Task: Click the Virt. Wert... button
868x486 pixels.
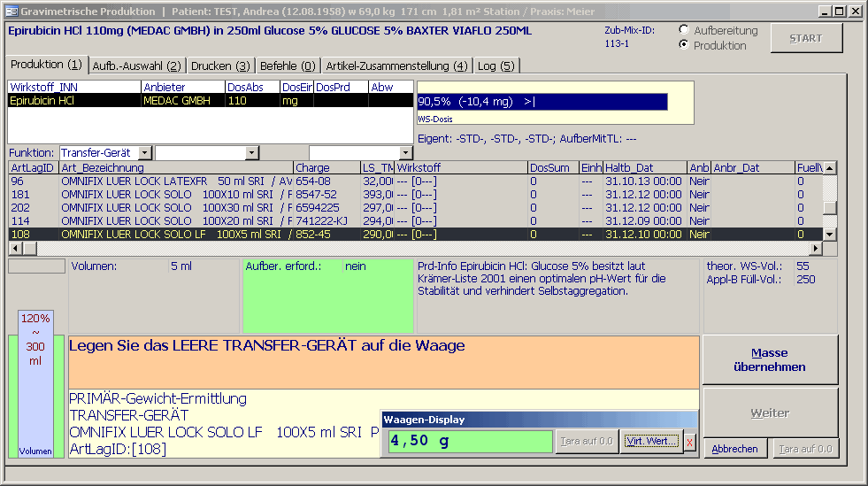Action: pyautogui.click(x=651, y=441)
